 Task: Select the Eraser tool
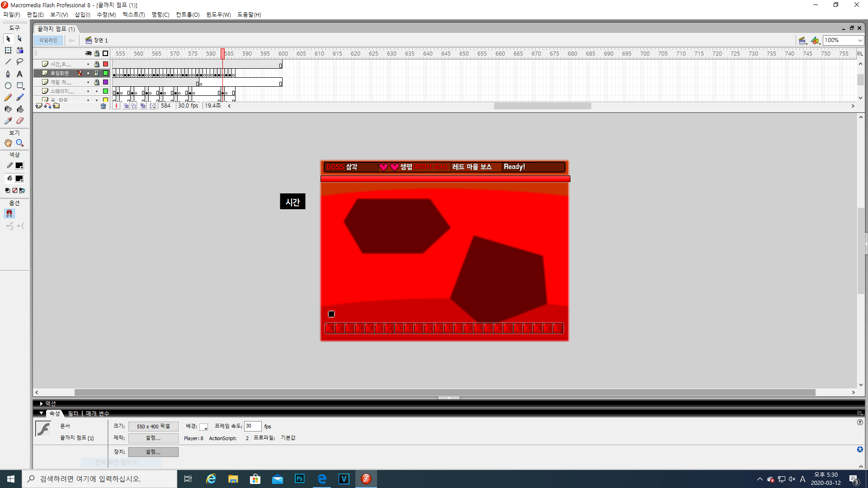point(20,121)
